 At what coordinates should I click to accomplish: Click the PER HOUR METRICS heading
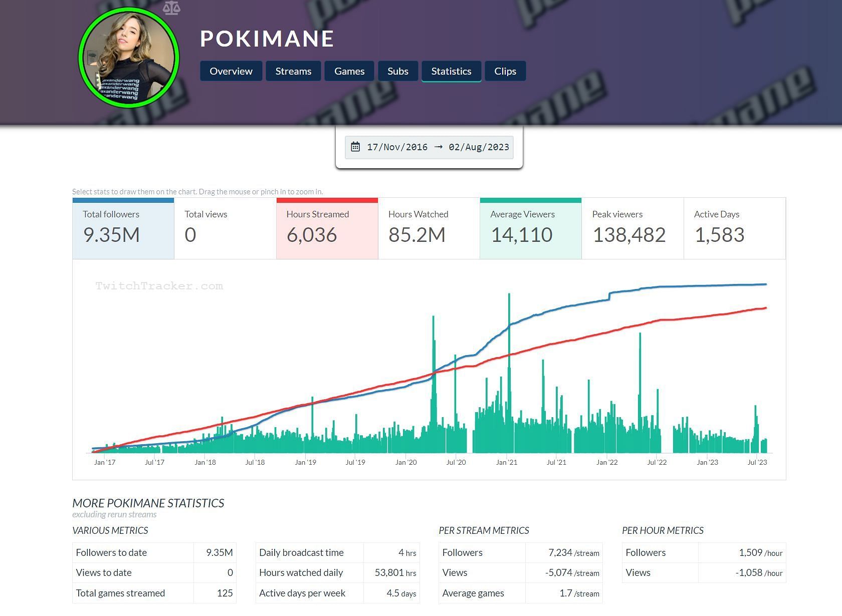(663, 530)
